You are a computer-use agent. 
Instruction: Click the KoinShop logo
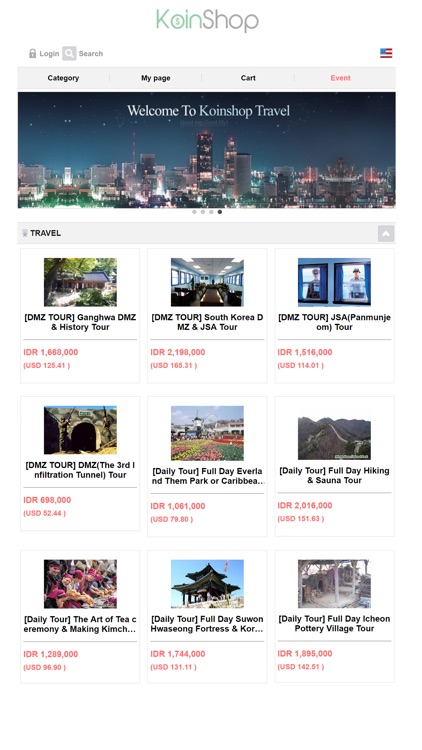point(207,20)
